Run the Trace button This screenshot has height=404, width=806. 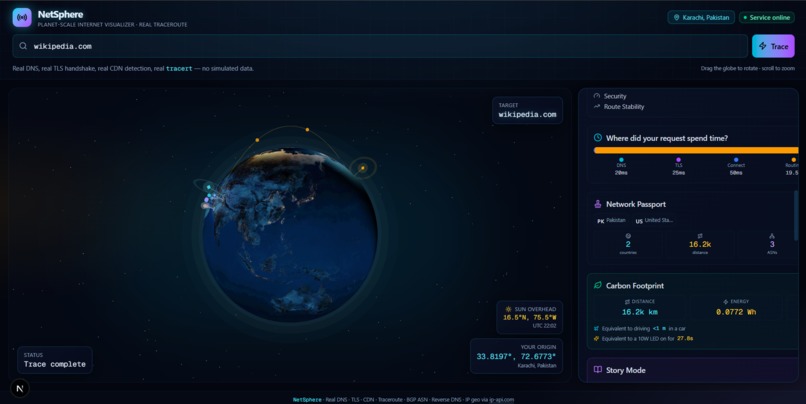point(773,46)
